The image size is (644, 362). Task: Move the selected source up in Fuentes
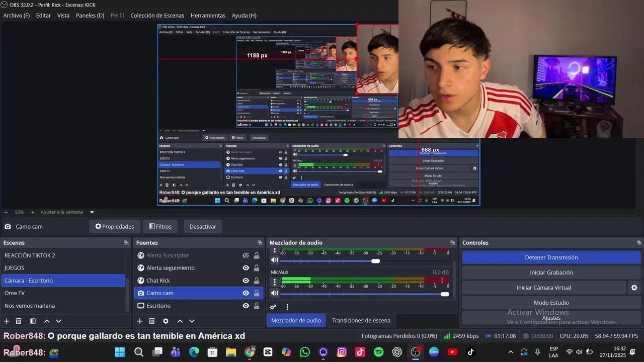(180, 321)
